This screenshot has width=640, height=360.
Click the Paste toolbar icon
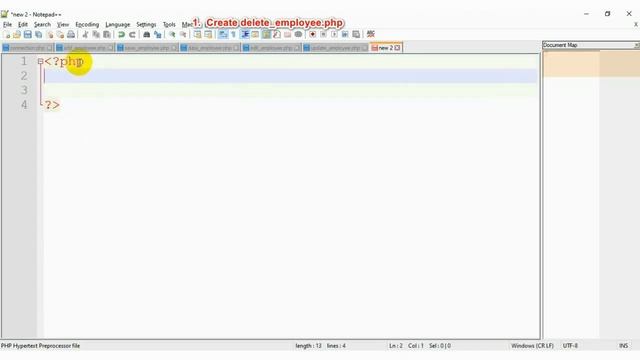click(x=107, y=35)
